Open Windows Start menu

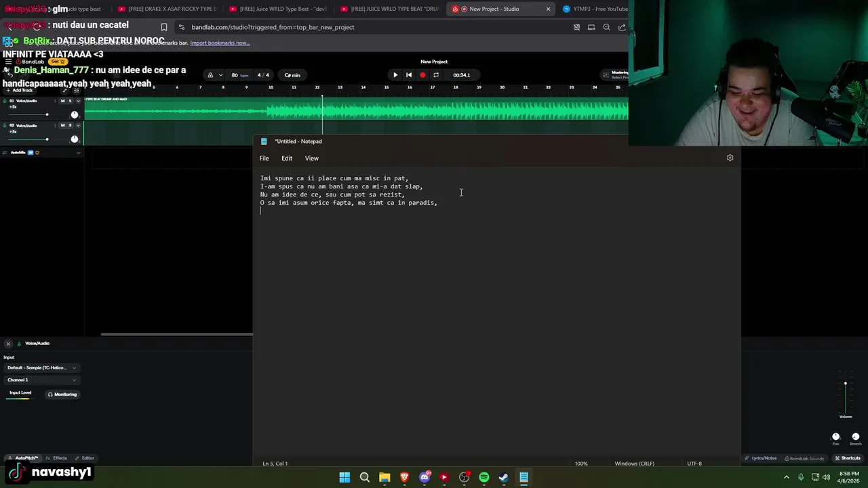(x=344, y=477)
